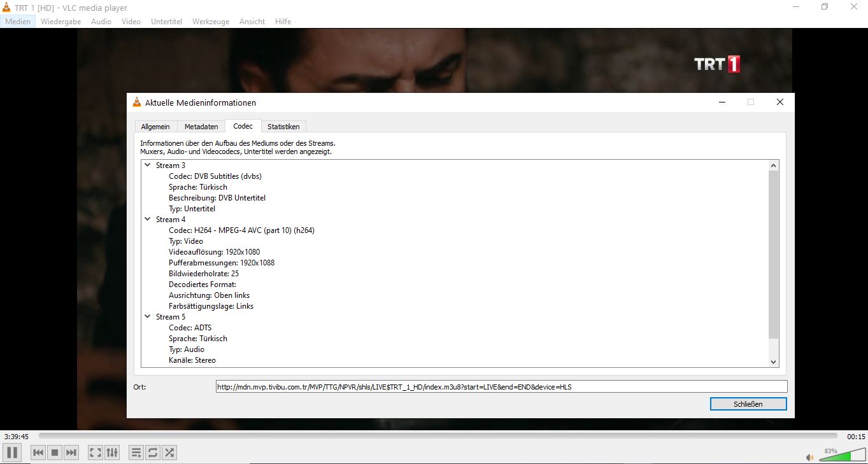Screen dimensions: 868x464
Task: Select Decodiertes Format row
Action: pyautogui.click(x=203, y=285)
